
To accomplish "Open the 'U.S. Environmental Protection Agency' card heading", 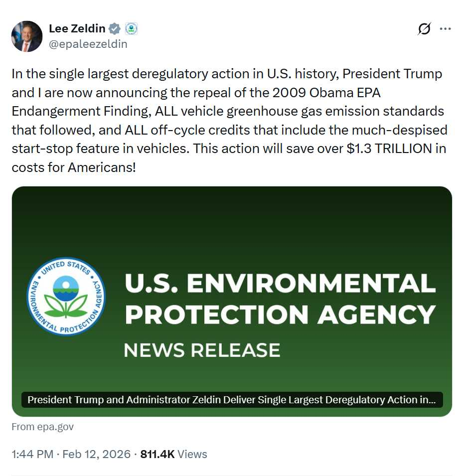I will tap(280, 299).
